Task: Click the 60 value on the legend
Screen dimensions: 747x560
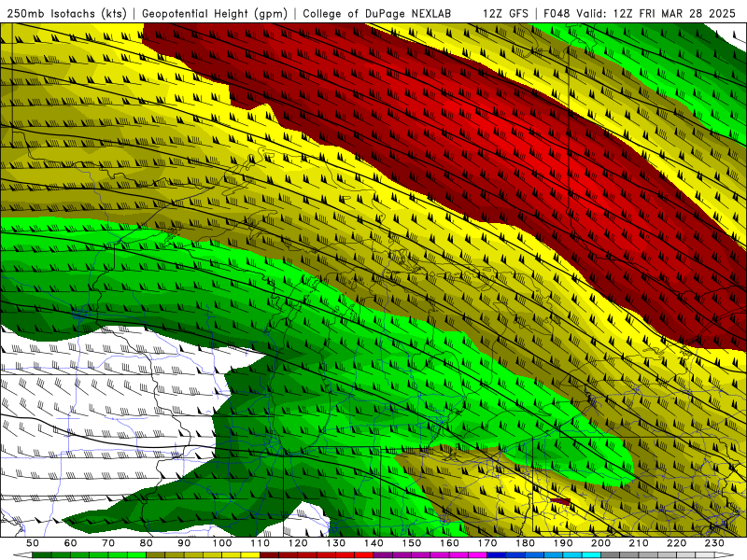Action: [x=70, y=543]
